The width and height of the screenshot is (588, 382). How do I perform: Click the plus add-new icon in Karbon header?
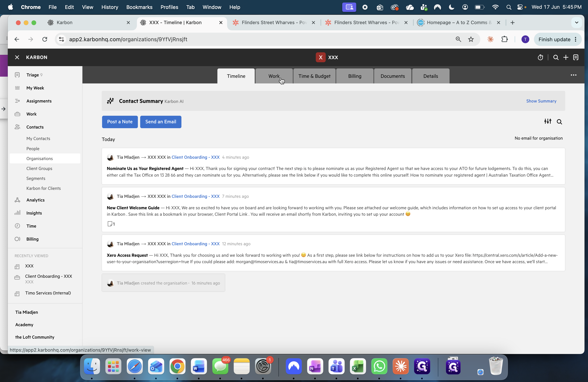566,57
